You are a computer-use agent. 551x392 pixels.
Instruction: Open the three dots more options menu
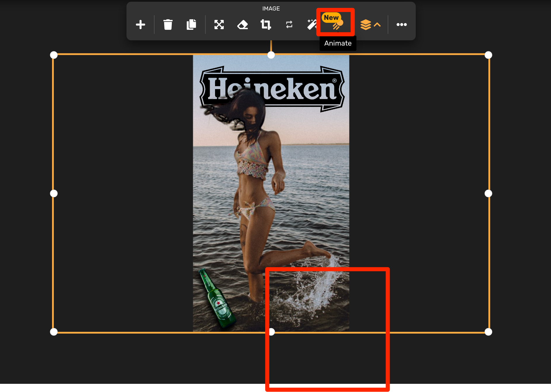402,25
